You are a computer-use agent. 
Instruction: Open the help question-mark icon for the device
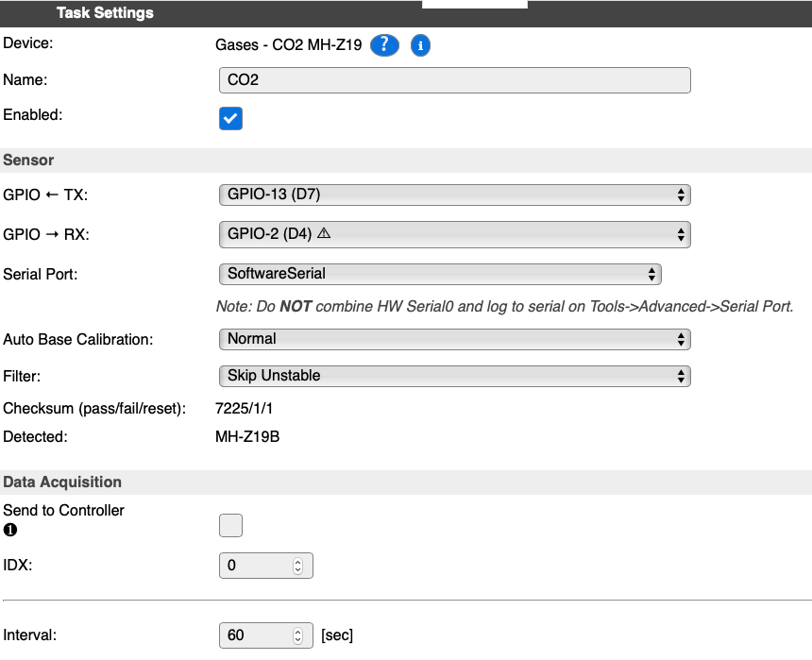pyautogui.click(x=384, y=45)
